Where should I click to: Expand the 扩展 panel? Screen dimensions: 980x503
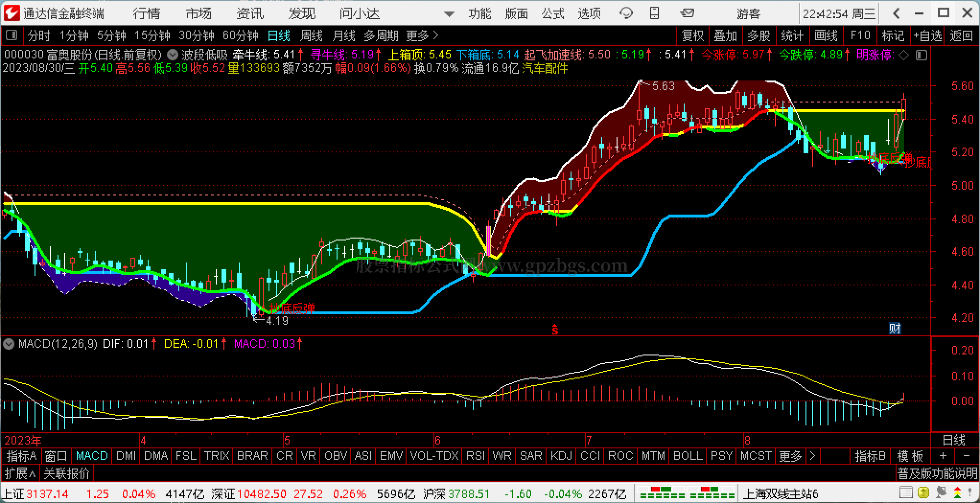(20, 474)
